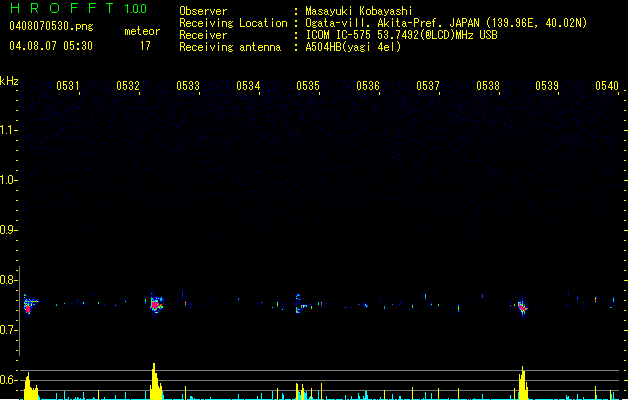Viewport: 629px width, 400px height.
Task: Select the Ogata-vill. Akita-Pref. JAPAN location text
Action: pyautogui.click(x=446, y=23)
